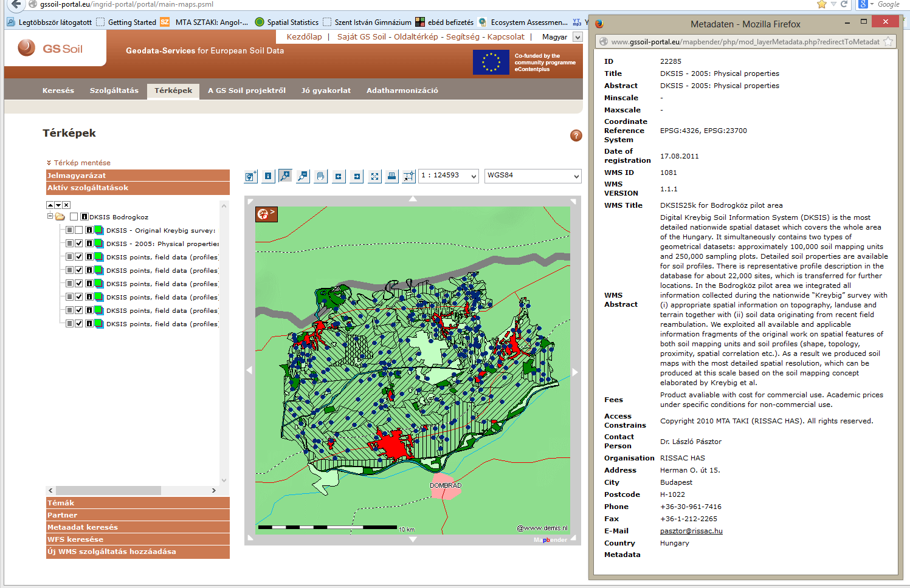Open the Szolgáltatás menu tab
Image resolution: width=910 pixels, height=588 pixels.
[x=114, y=91]
